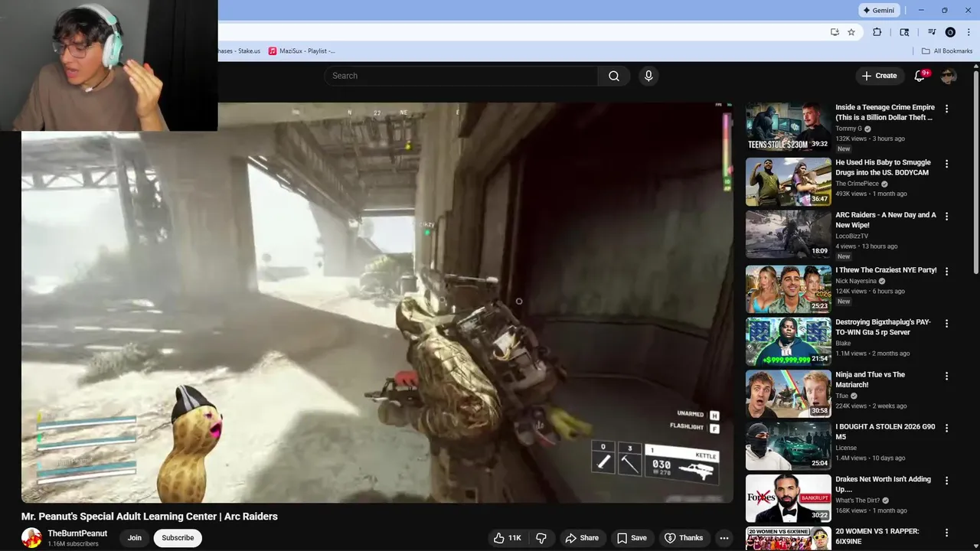Image resolution: width=980 pixels, height=551 pixels.
Task: Open Chrome extensions puzzle icon
Action: click(x=877, y=32)
